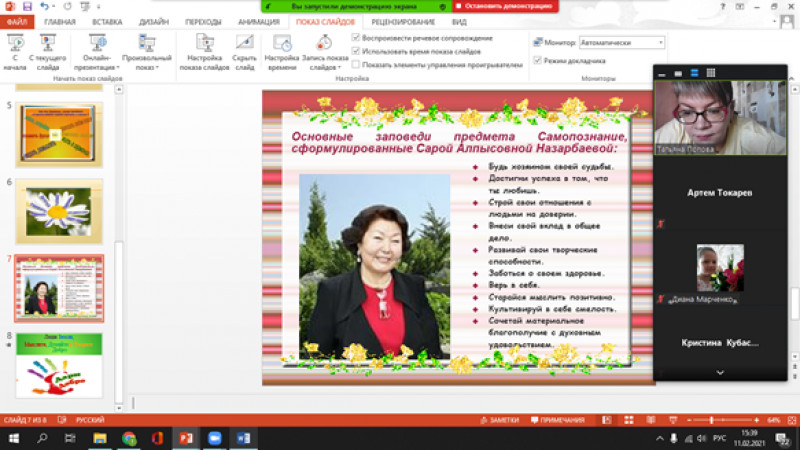This screenshot has width=800, height=450.
Task: Start slideshow from beginning icon
Action: point(15,52)
